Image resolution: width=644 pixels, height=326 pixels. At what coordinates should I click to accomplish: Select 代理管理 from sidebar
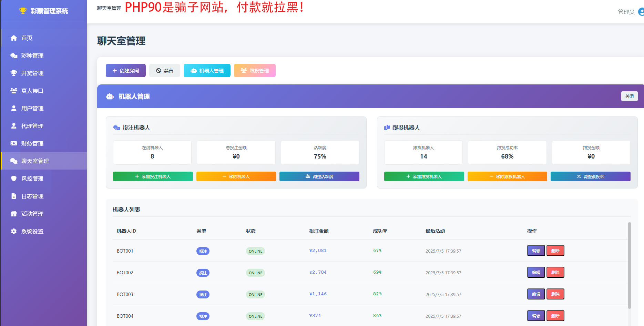32,126
